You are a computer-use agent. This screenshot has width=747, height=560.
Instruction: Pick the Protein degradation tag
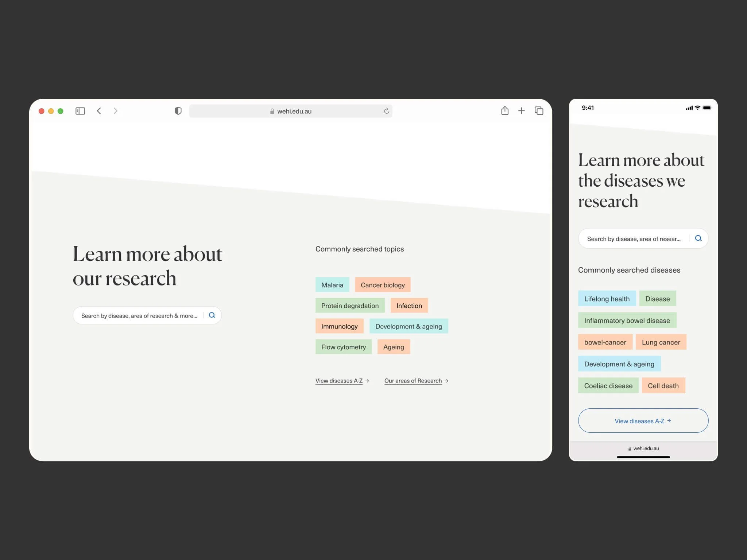click(350, 306)
